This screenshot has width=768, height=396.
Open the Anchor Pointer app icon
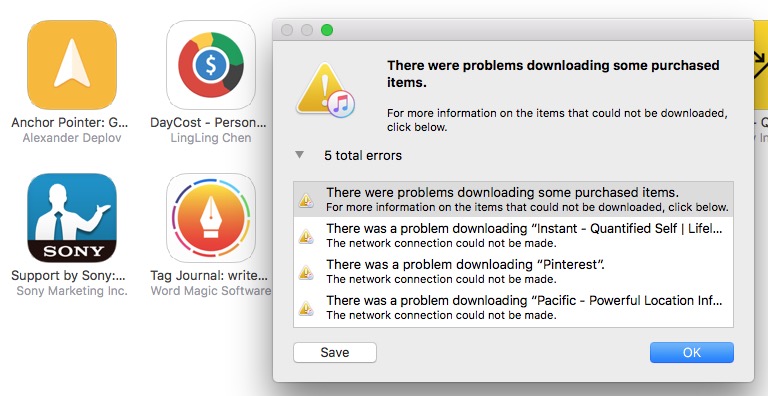point(72,65)
